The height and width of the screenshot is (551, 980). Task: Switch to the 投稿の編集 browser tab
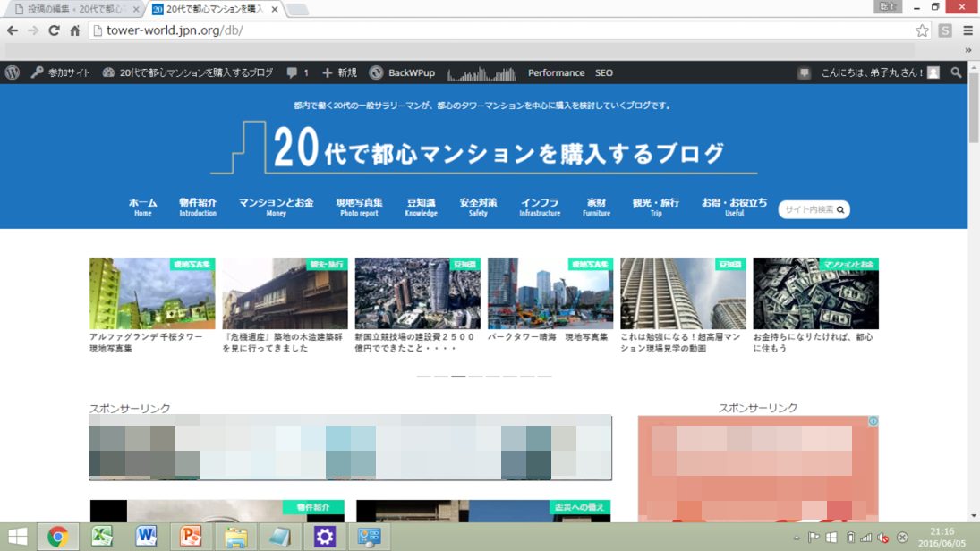pyautogui.click(x=77, y=10)
